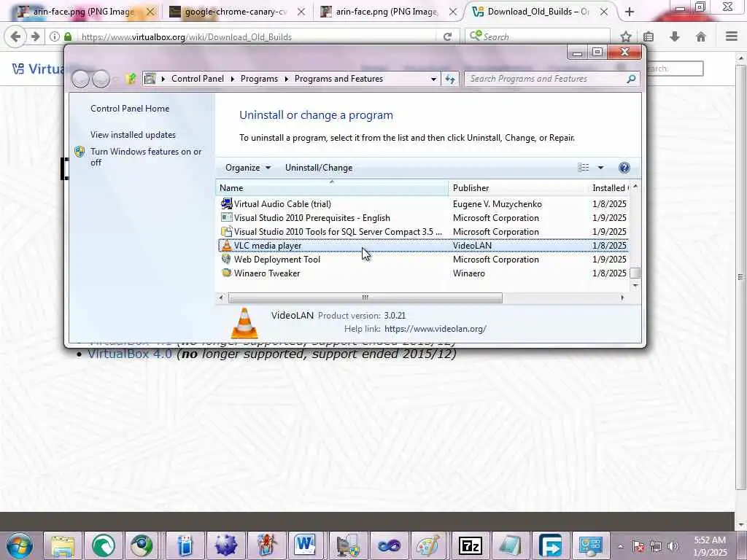Select the Winaero Tweaker entry
Image resolution: width=747 pixels, height=560 pixels.
tap(423, 273)
